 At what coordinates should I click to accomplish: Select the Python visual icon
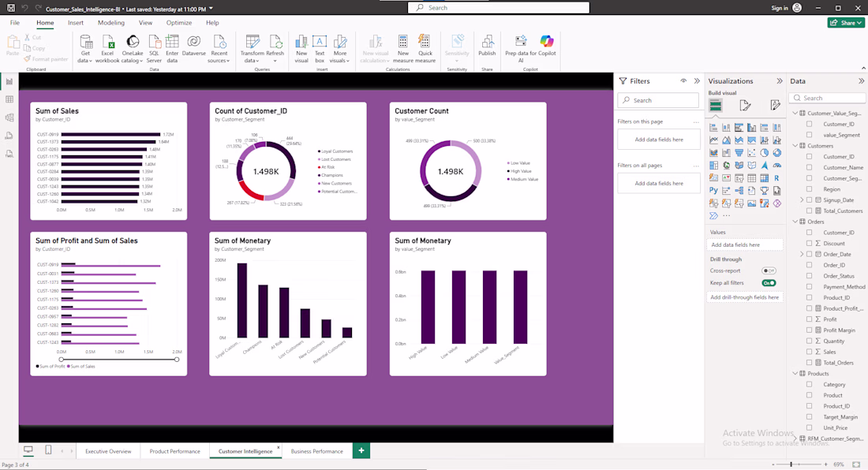[x=713, y=190]
